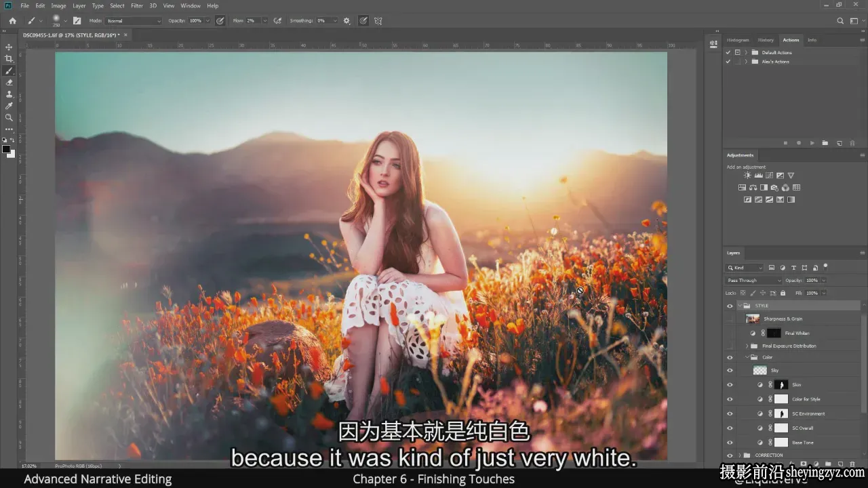Image resolution: width=868 pixels, height=488 pixels.
Task: Open the extra tools ellipsis menu
Action: coord(9,129)
